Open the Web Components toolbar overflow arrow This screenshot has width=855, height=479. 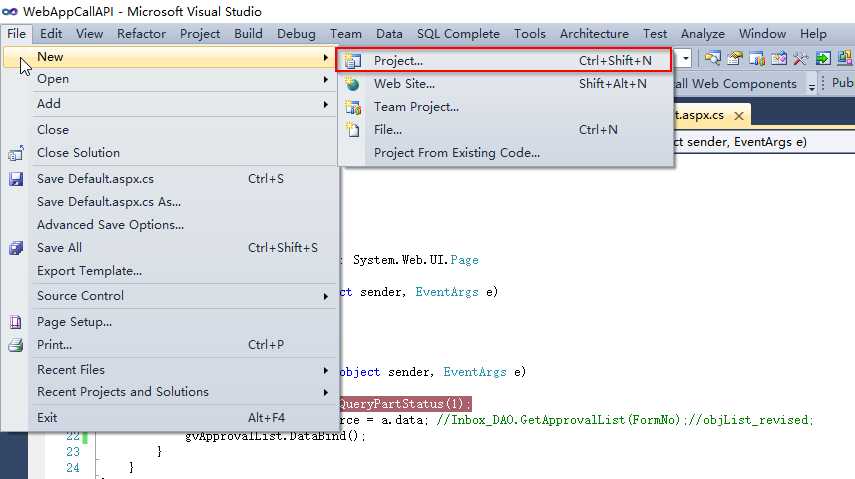point(811,86)
